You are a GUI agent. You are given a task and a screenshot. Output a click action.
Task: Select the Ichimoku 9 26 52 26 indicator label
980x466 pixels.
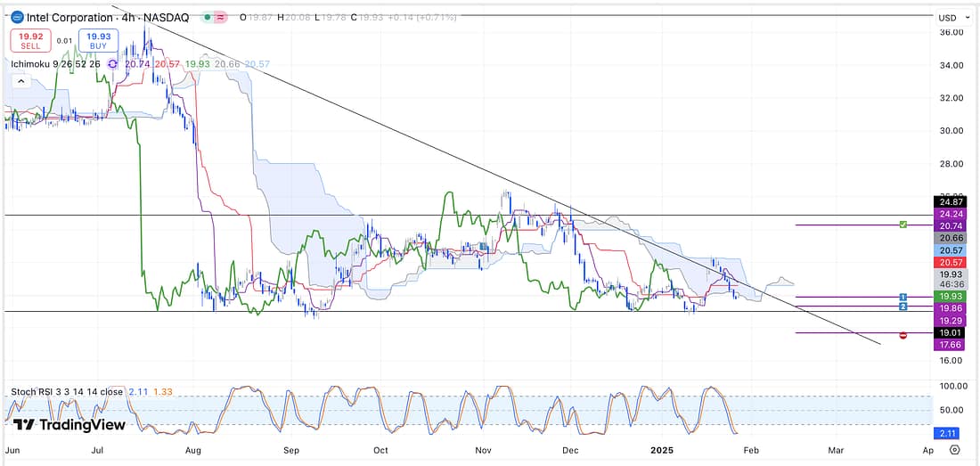(57, 64)
